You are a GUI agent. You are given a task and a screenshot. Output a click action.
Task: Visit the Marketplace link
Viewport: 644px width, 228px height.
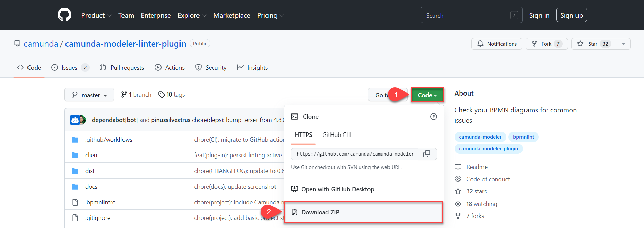click(232, 15)
